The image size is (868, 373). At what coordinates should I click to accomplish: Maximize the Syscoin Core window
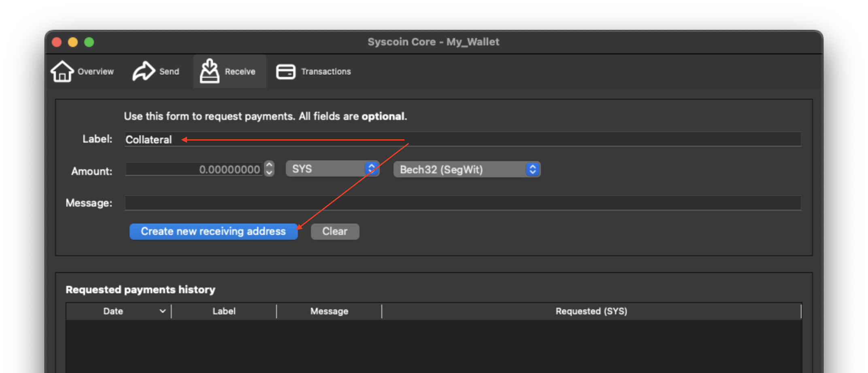pyautogui.click(x=89, y=42)
